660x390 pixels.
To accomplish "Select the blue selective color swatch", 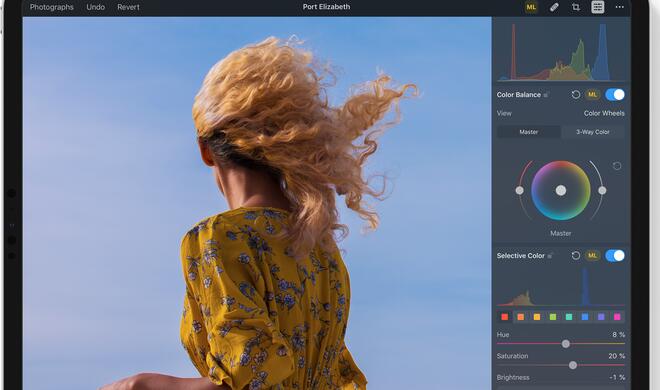I will point(585,317).
